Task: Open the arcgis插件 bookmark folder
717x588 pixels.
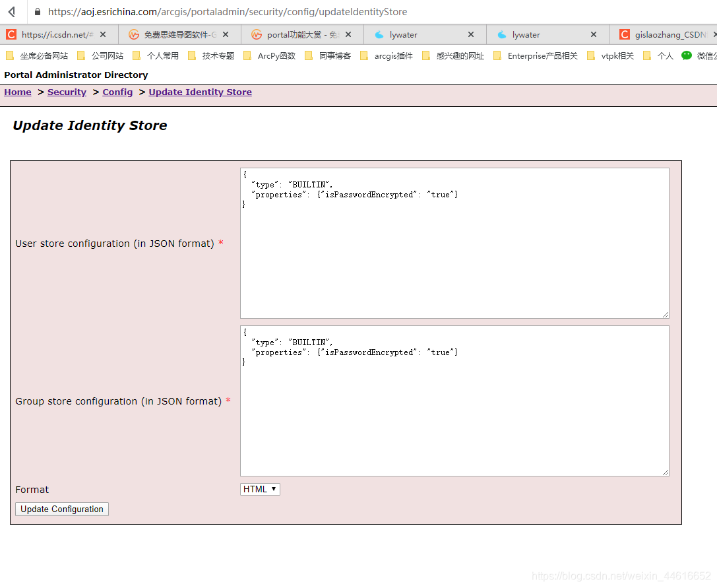Action: 387,56
